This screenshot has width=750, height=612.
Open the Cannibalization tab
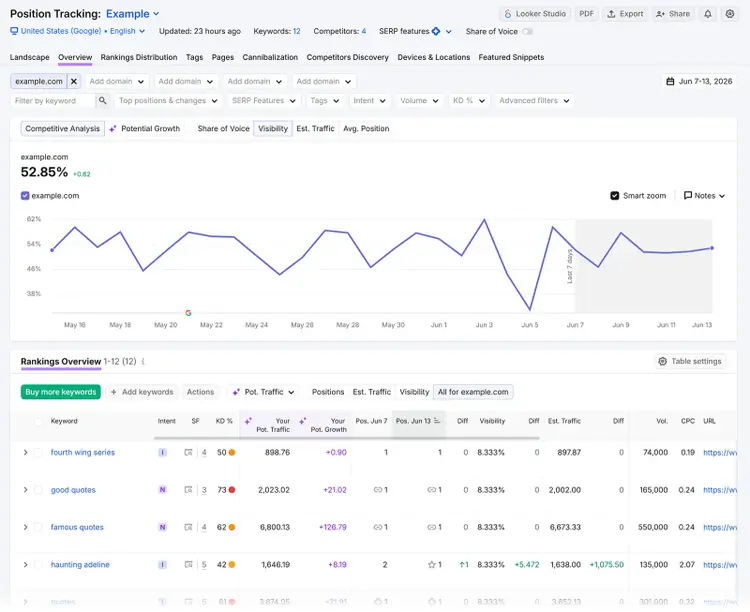click(x=270, y=57)
